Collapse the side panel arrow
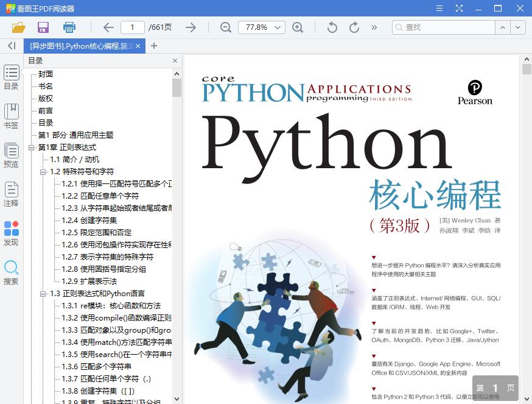The height and width of the screenshot is (404, 532). coord(12,46)
